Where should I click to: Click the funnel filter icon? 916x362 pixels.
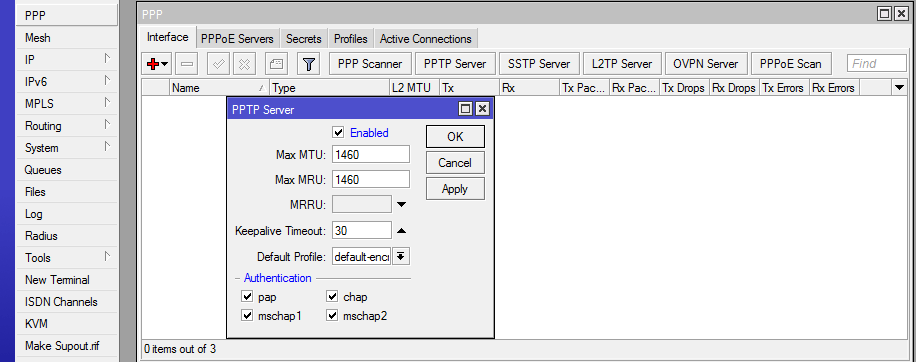click(309, 64)
